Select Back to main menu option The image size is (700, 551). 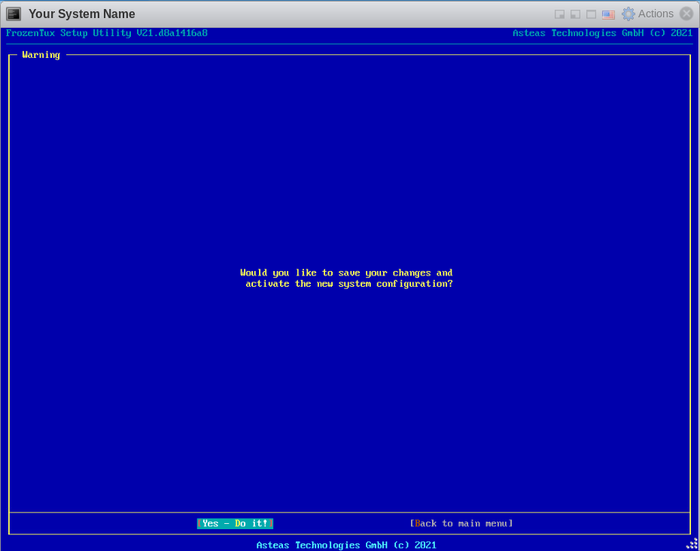[461, 523]
